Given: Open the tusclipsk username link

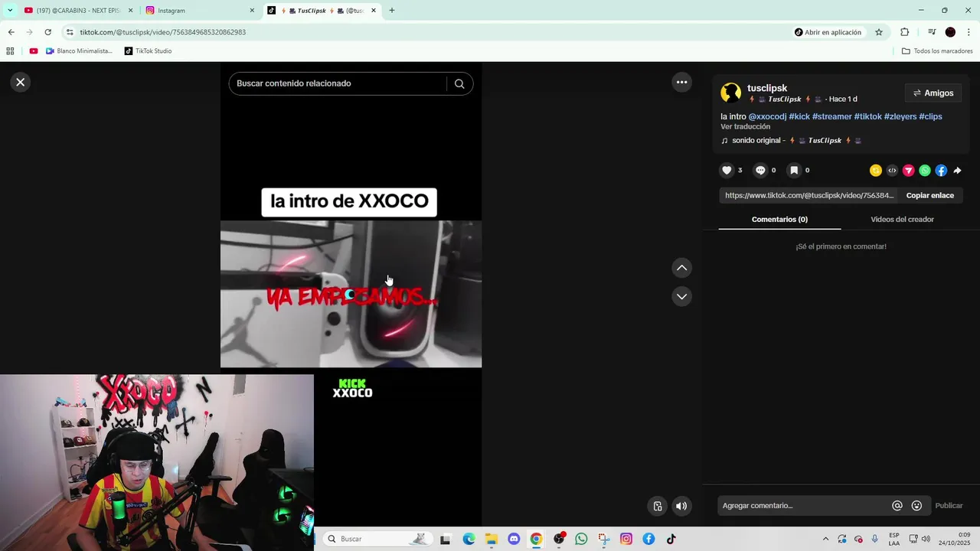Looking at the screenshot, I should click(x=767, y=88).
